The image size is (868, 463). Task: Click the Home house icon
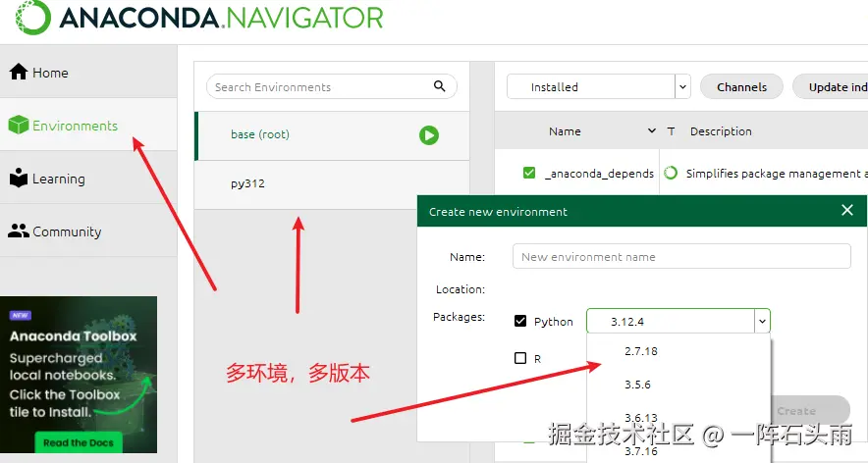point(19,72)
